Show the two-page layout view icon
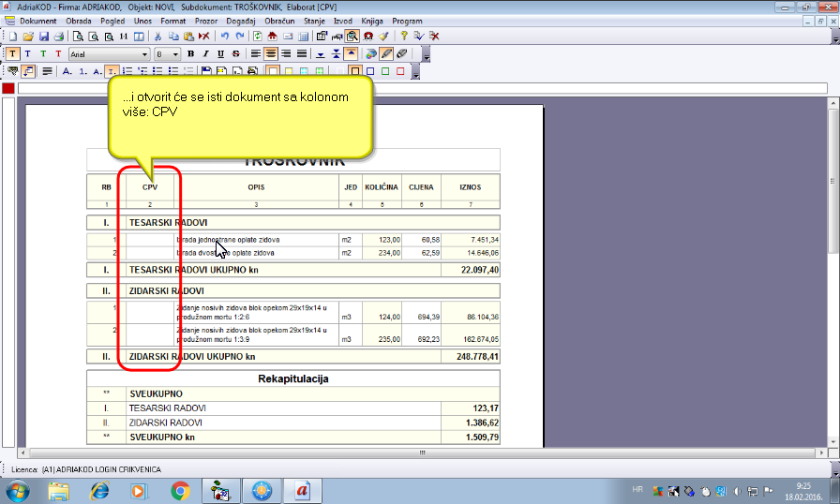Screen dimensions: 840x504 139,37
